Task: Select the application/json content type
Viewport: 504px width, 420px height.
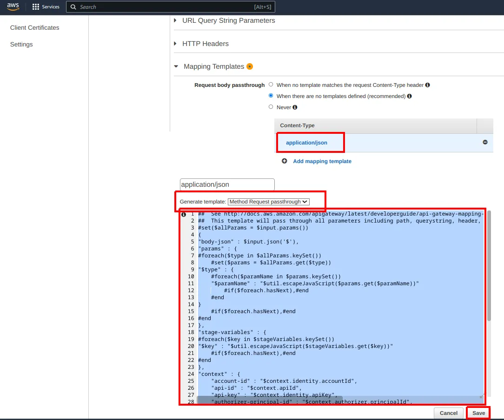Action: pyautogui.click(x=307, y=143)
